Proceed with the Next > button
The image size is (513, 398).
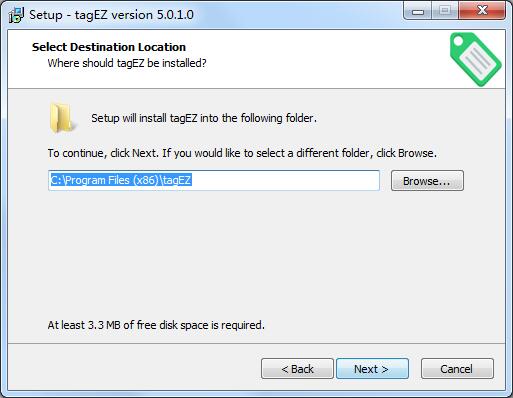tap(372, 369)
